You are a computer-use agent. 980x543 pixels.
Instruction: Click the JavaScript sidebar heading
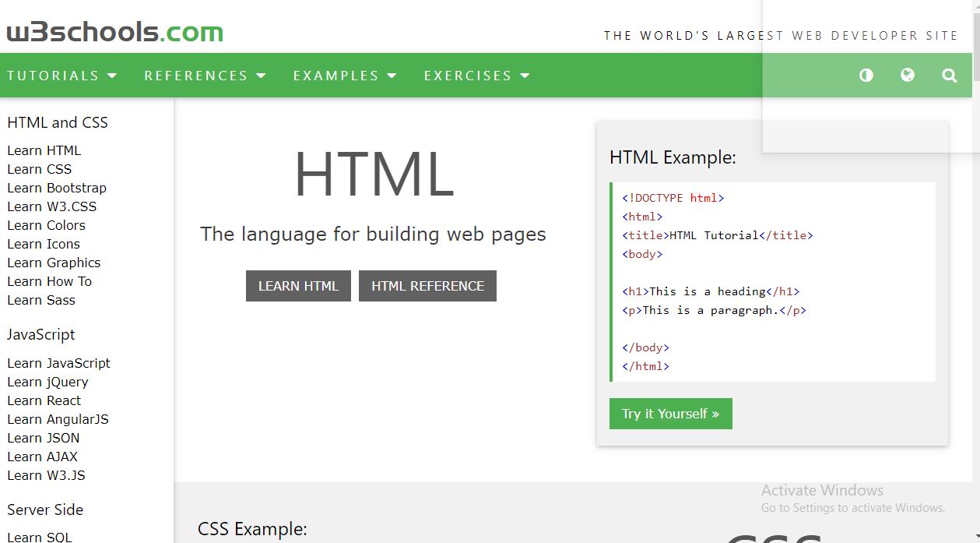click(41, 334)
